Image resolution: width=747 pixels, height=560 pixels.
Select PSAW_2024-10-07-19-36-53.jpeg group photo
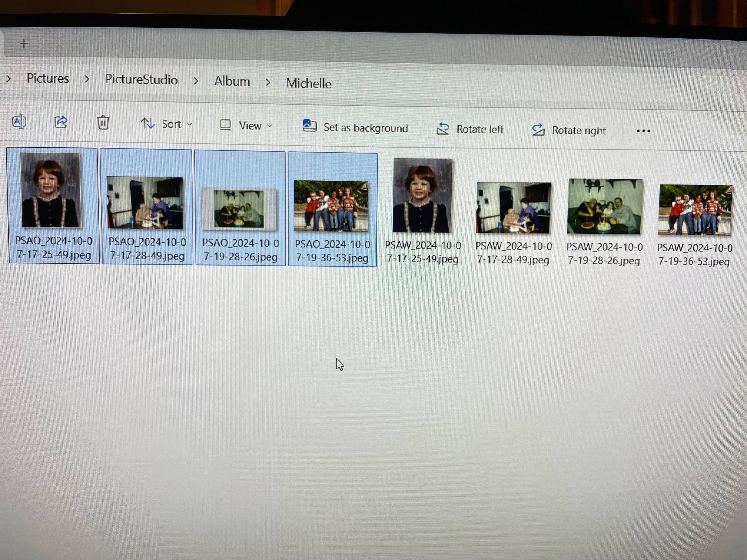[695, 210]
